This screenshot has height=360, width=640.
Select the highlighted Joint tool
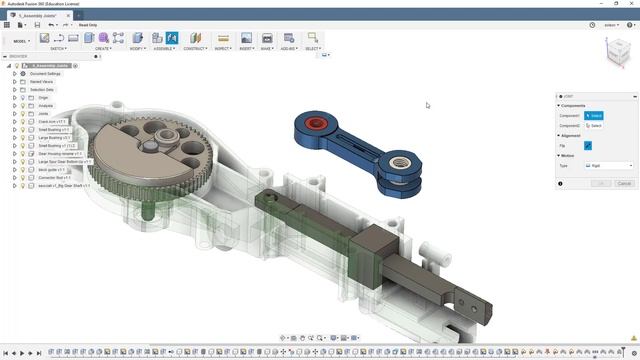(x=172, y=38)
